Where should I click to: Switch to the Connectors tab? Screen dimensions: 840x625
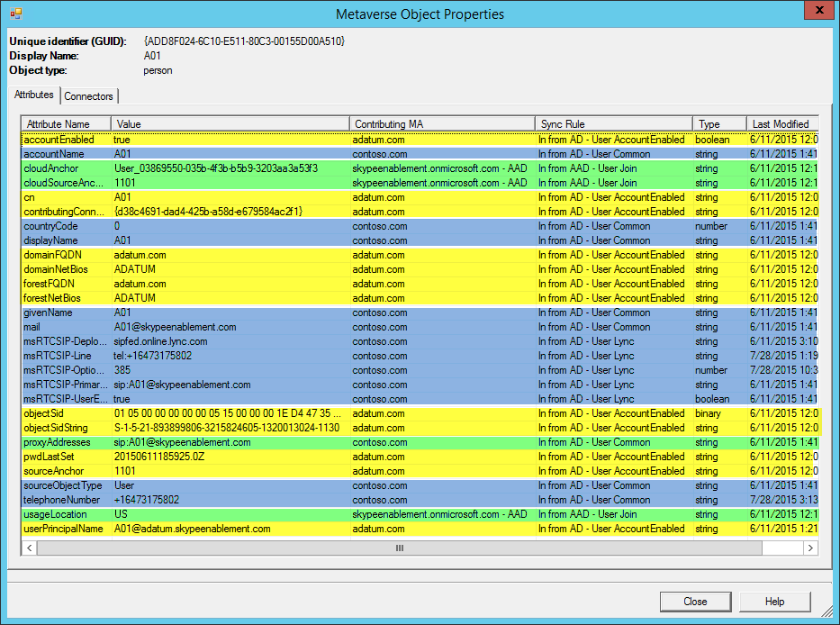tap(89, 96)
